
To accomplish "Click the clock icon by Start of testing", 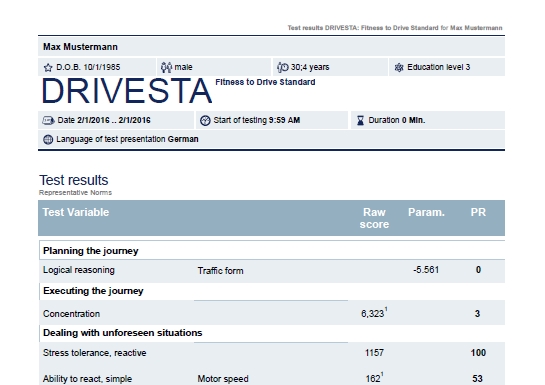I will coord(205,121).
